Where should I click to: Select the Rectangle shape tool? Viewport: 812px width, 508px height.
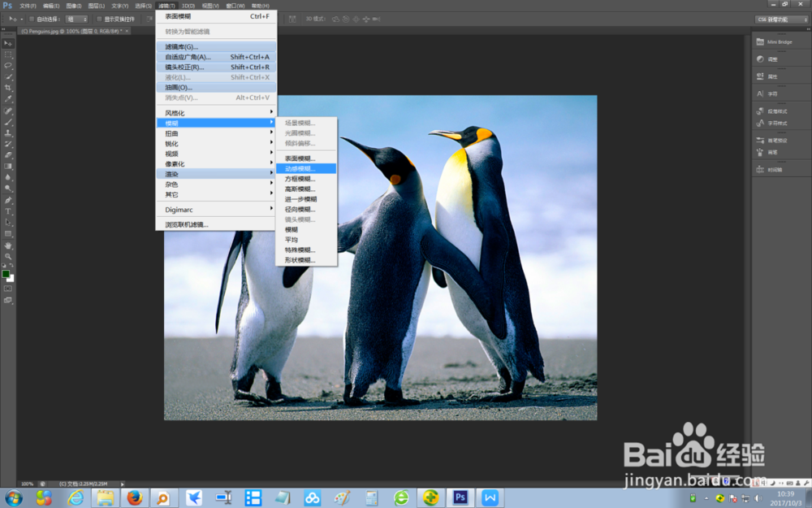pyautogui.click(x=8, y=234)
